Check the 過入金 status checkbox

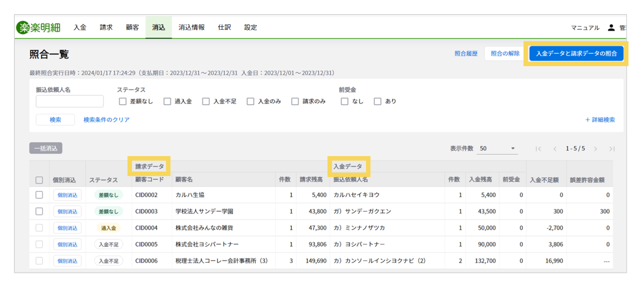point(167,101)
